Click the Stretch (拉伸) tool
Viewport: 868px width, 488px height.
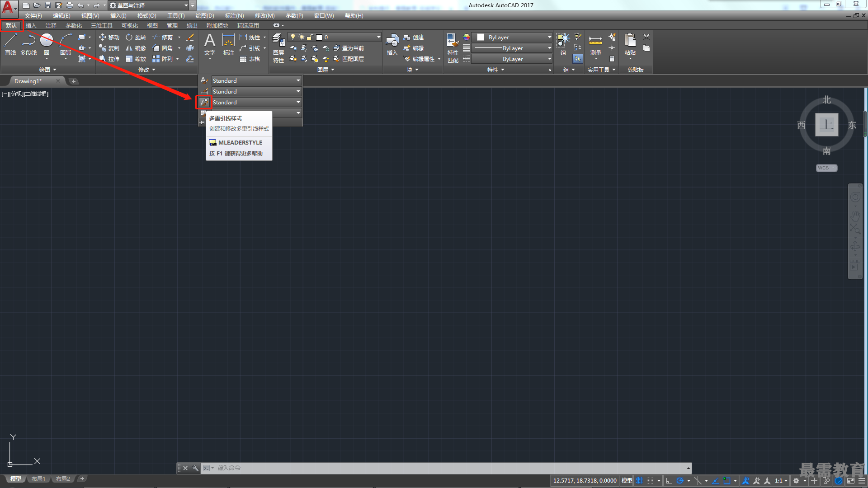109,59
